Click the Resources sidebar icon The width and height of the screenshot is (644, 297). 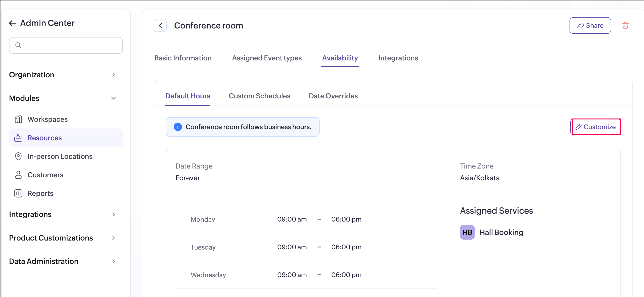(18, 138)
